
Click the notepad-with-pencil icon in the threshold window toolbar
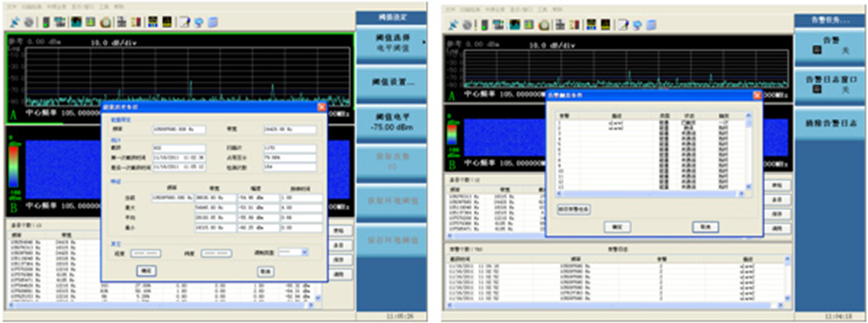tap(185, 22)
